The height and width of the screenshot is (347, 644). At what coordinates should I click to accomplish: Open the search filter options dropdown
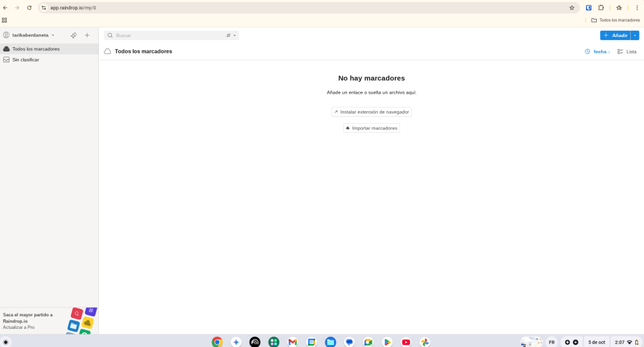(231, 35)
